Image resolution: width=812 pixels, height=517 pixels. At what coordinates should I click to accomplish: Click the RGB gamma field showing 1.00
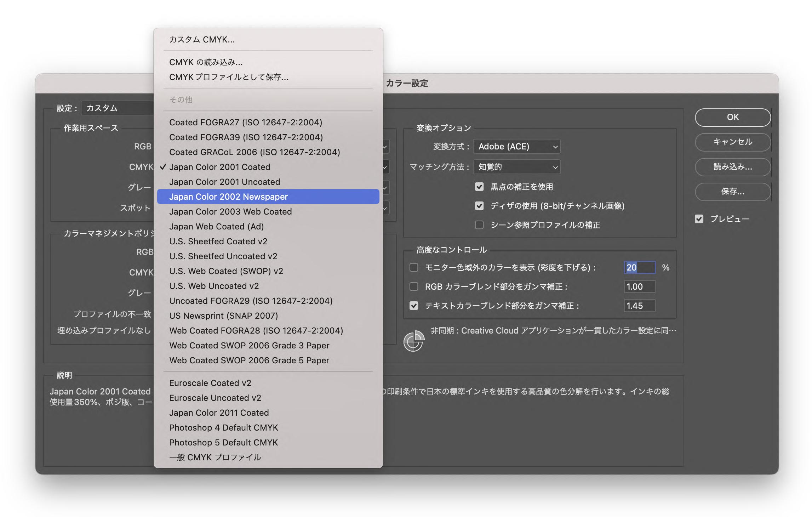pos(639,286)
